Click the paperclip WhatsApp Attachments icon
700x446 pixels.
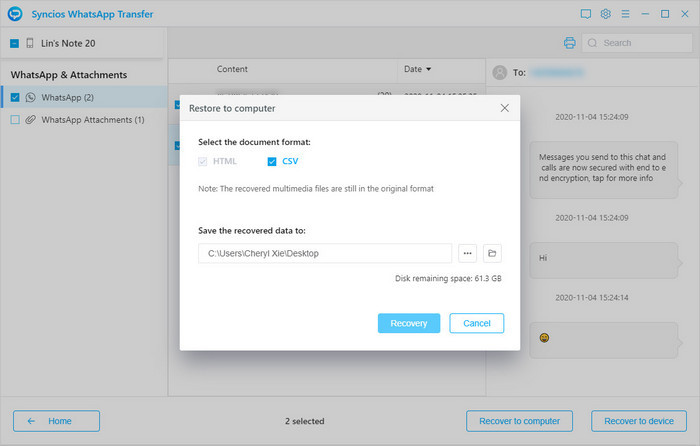coord(31,120)
